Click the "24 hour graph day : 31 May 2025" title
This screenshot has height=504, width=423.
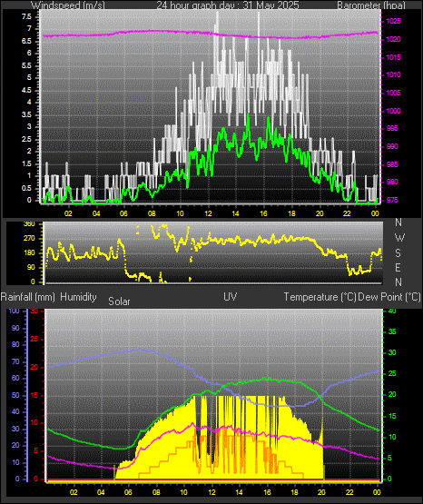pyautogui.click(x=228, y=5)
